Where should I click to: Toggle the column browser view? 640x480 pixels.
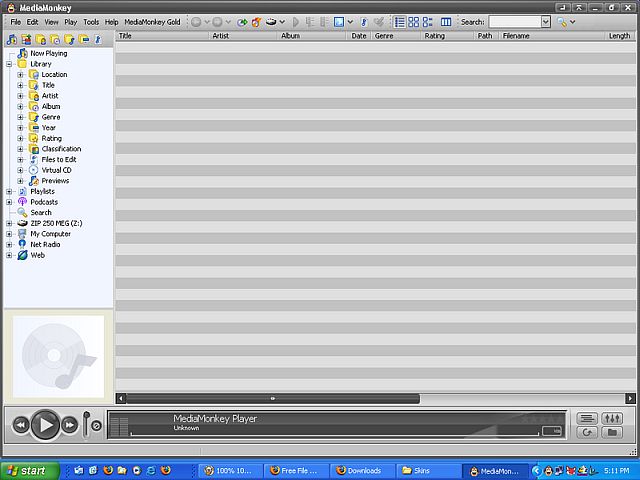[446, 22]
